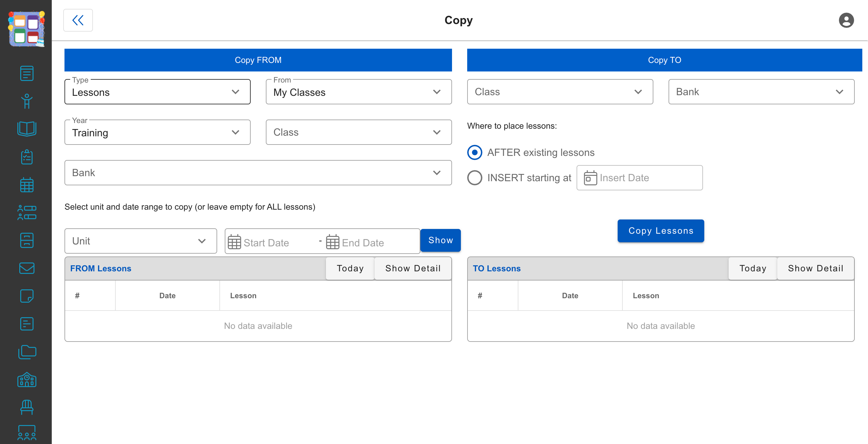Open the open-book icon in sidebar

tap(27, 129)
